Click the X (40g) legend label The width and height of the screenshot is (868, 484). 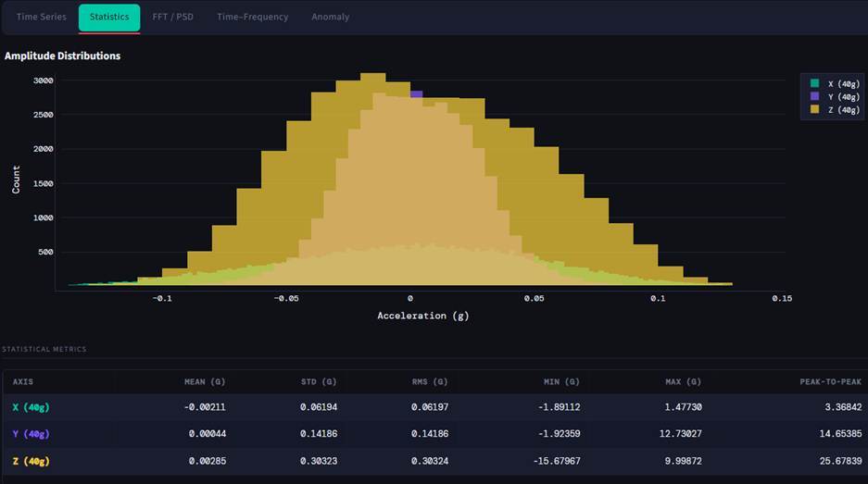click(x=844, y=84)
